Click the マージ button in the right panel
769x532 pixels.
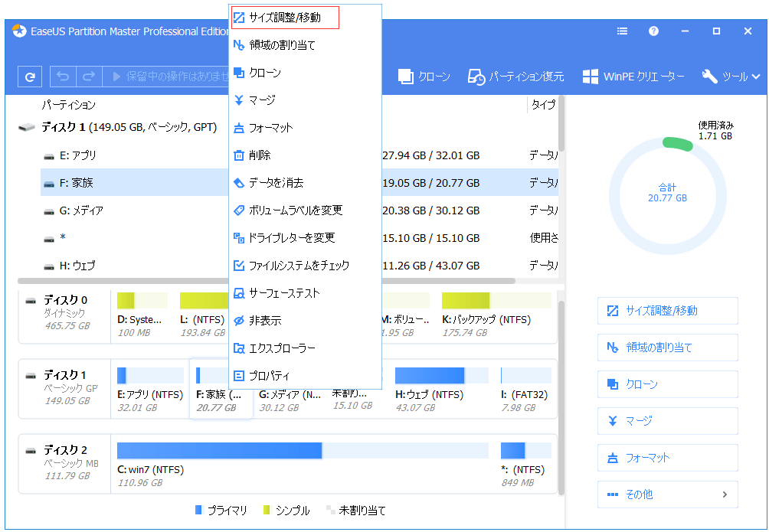(x=667, y=421)
